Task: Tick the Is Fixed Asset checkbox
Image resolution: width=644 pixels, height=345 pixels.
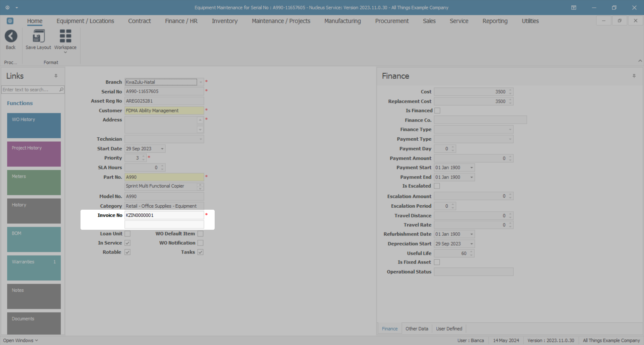Action: pyautogui.click(x=437, y=262)
